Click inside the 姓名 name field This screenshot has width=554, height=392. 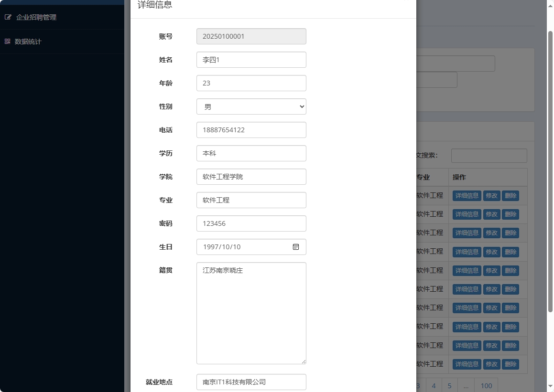251,59
